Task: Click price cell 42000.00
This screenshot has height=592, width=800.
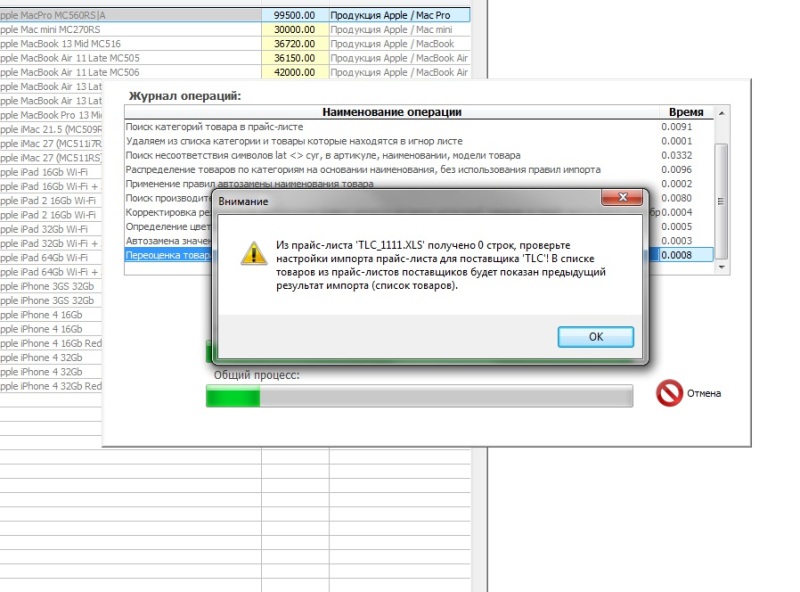Action: pos(295,72)
